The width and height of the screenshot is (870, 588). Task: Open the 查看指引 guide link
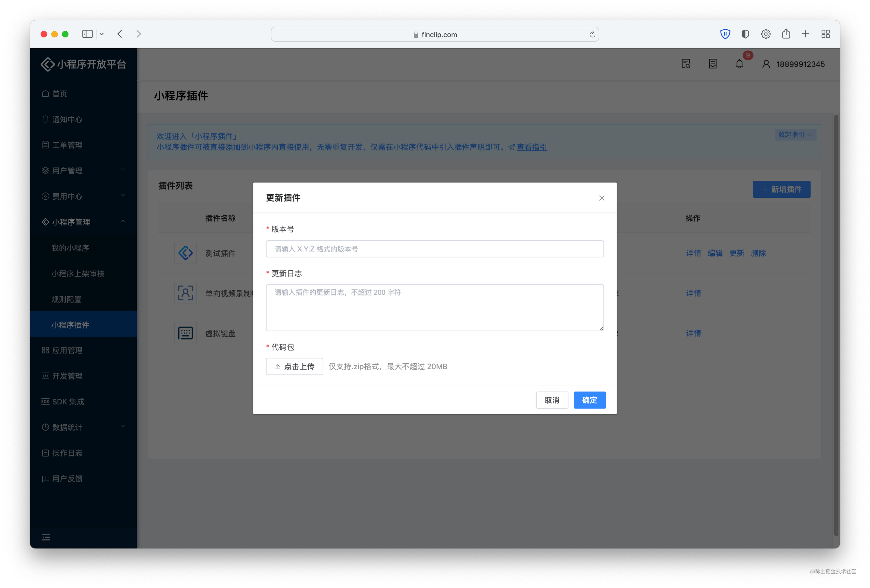tap(532, 147)
